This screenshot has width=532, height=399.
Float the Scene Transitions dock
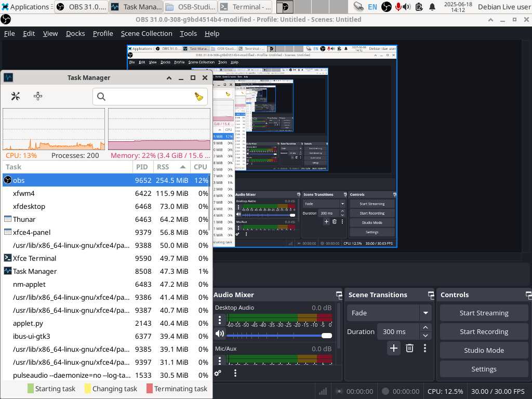click(430, 295)
